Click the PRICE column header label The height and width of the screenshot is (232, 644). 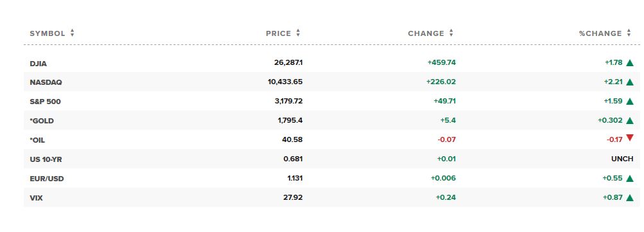pyautogui.click(x=279, y=33)
